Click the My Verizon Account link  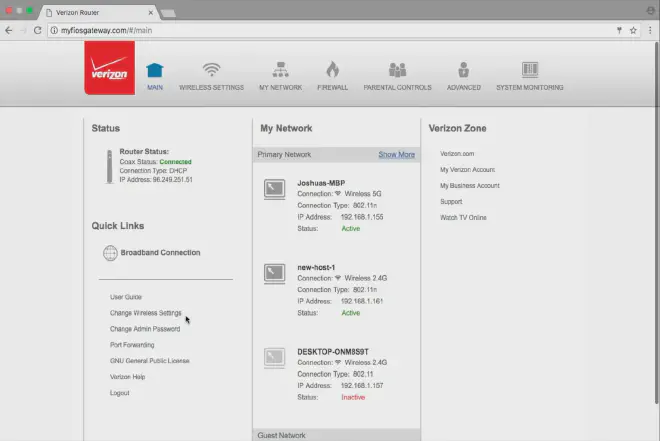[467, 170]
